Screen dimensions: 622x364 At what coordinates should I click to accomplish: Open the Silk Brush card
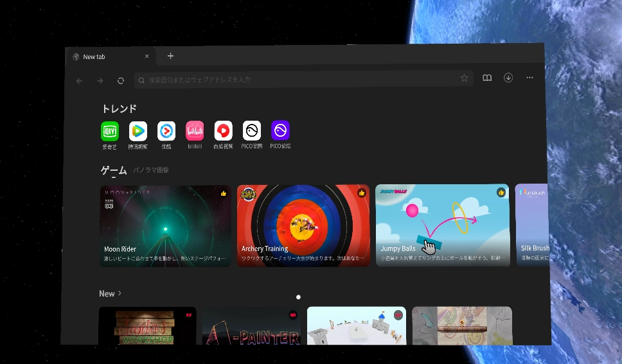(532, 225)
